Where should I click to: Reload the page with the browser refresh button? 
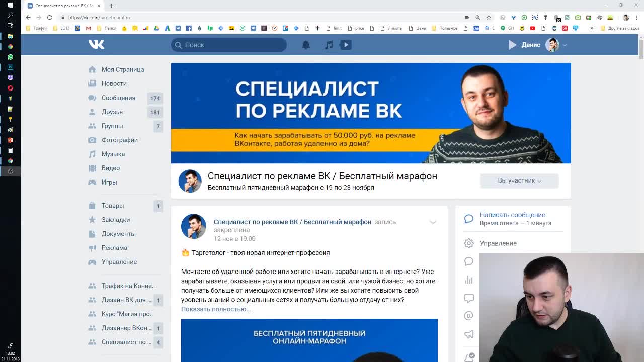49,17
